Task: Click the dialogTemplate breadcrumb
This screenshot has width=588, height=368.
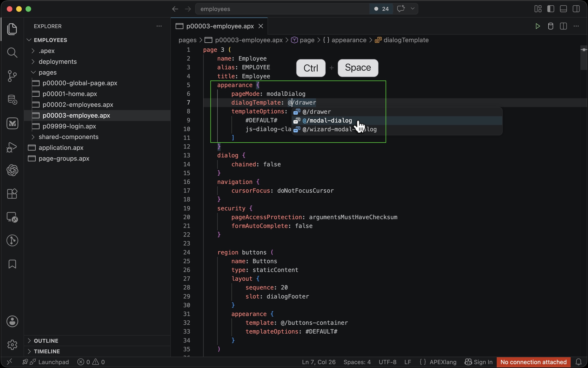Action: [406, 40]
